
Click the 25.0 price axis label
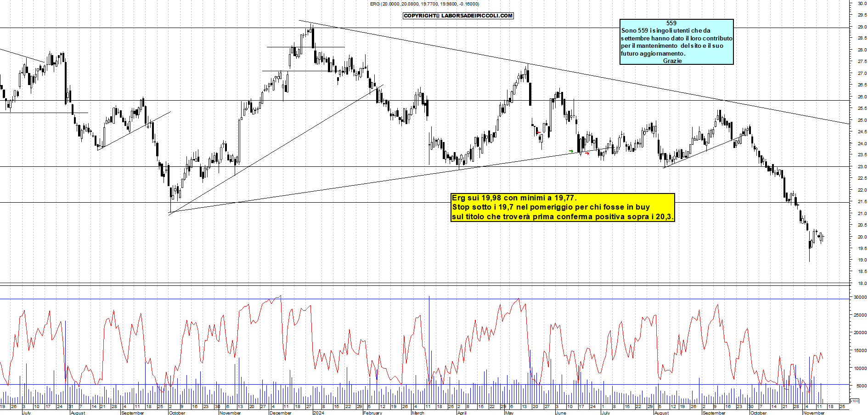coord(862,120)
